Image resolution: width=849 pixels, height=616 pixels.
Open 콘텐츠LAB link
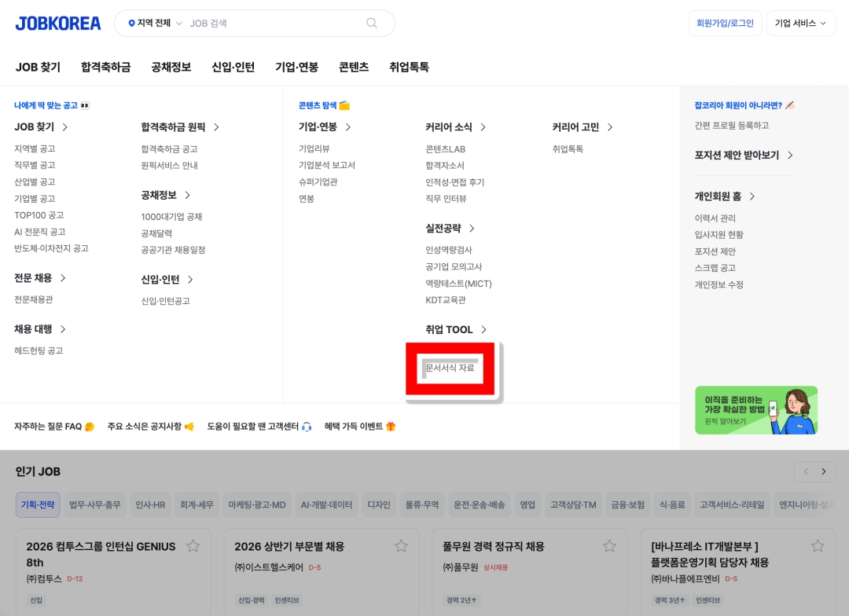pyautogui.click(x=445, y=149)
